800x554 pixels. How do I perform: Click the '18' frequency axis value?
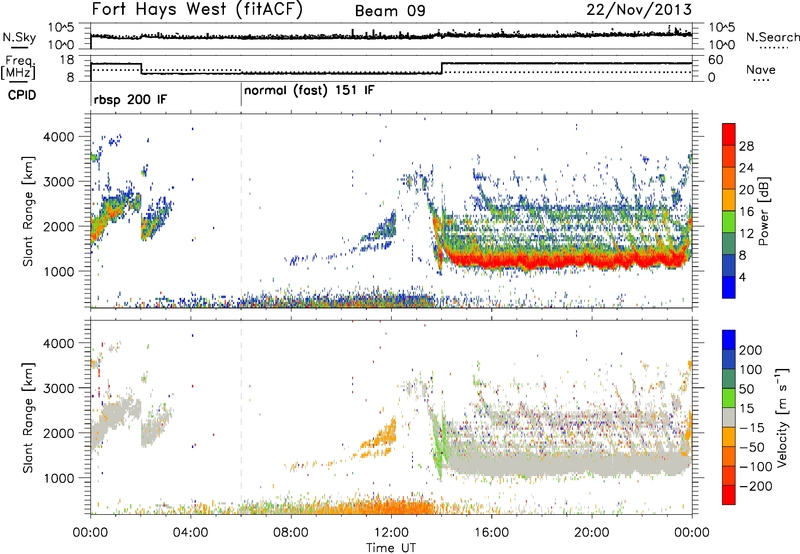pyautogui.click(x=67, y=60)
